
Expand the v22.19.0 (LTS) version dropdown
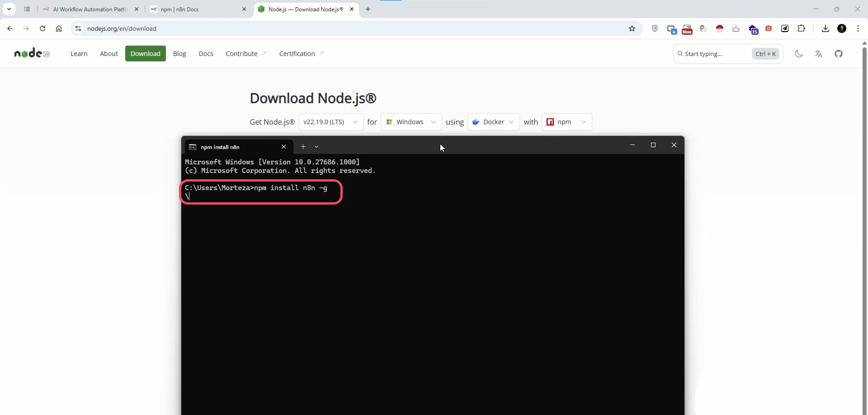coord(331,122)
